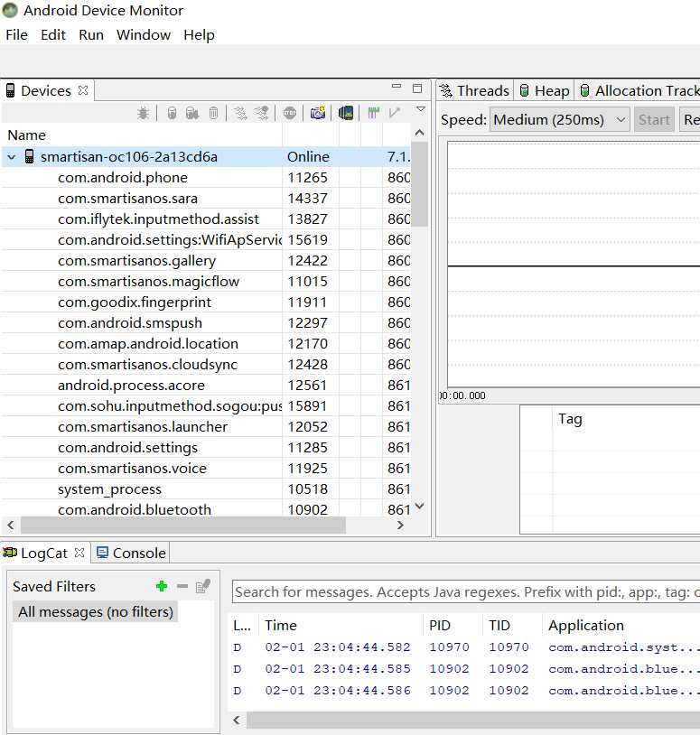Switch to the Console tab
The width and height of the screenshot is (700, 735).
131,554
